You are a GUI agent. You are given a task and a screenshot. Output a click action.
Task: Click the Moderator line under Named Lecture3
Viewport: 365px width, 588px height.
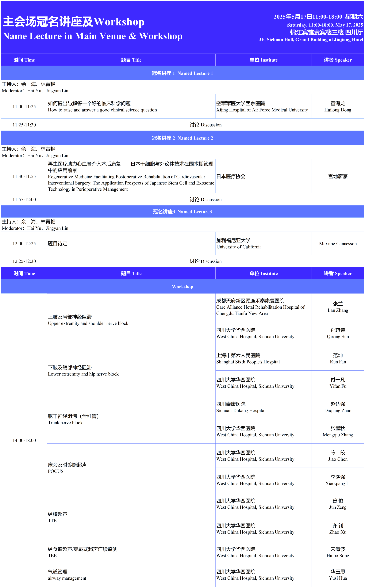[35, 228]
